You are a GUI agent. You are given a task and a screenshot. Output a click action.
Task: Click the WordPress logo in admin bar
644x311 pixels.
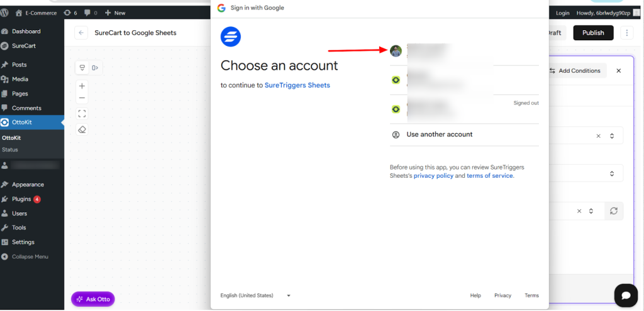(x=5, y=13)
